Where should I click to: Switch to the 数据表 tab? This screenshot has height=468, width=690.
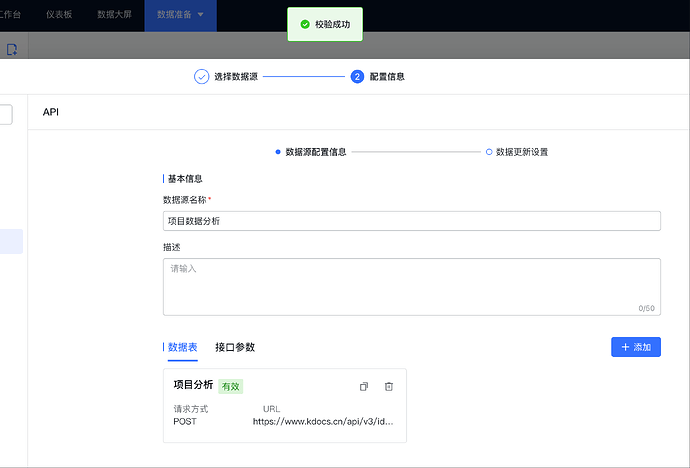coord(182,347)
